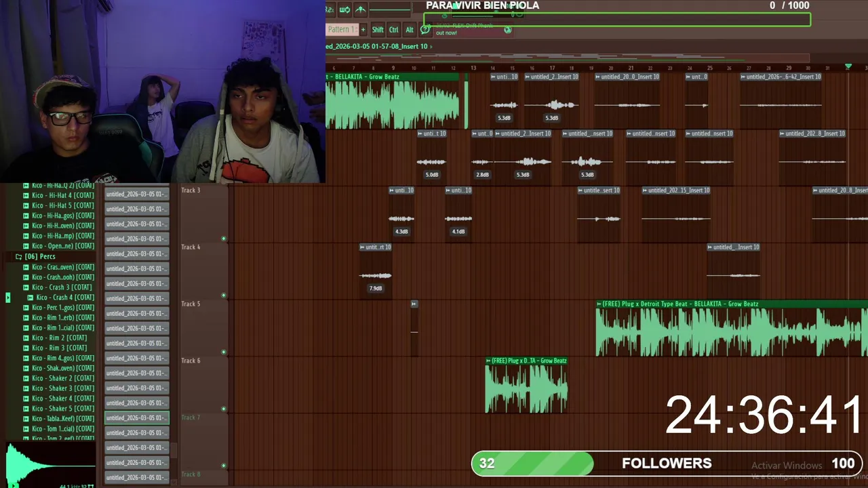Viewport: 868px width, 488px height.
Task: Toggle the Track 7 mute dot
Action: [x=224, y=466]
